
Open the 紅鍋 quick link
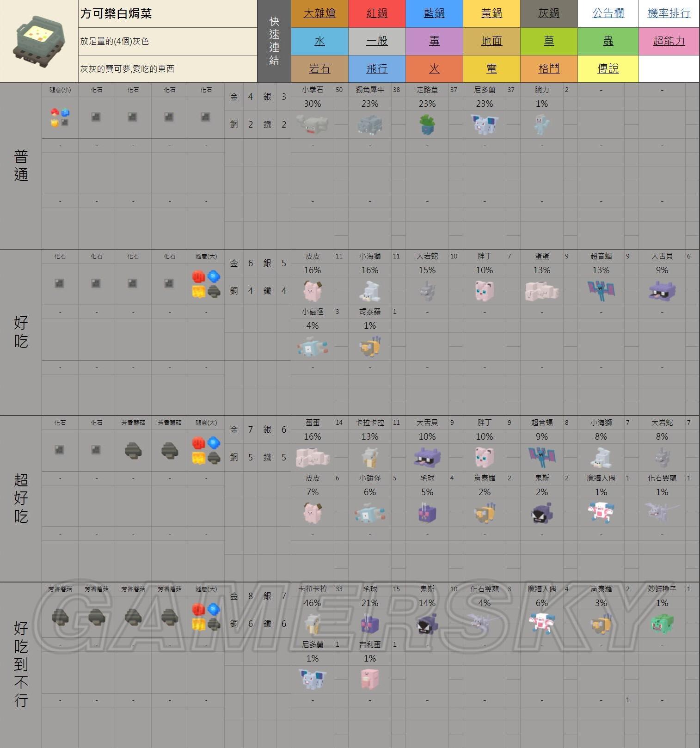point(377,13)
